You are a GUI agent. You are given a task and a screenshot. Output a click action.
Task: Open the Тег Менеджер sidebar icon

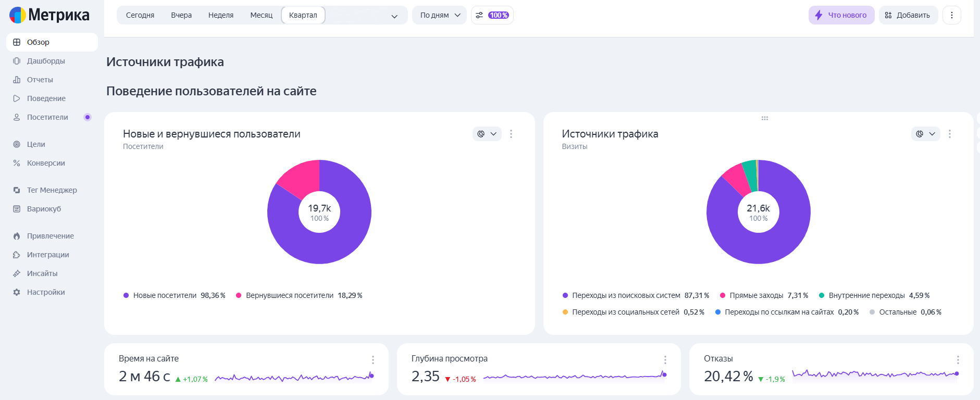click(17, 190)
